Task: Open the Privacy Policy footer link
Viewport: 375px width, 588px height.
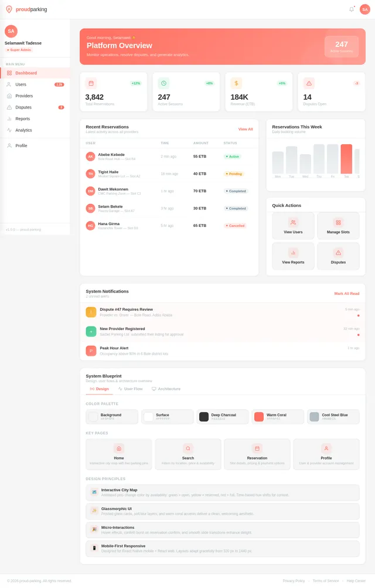Action: pyautogui.click(x=294, y=581)
